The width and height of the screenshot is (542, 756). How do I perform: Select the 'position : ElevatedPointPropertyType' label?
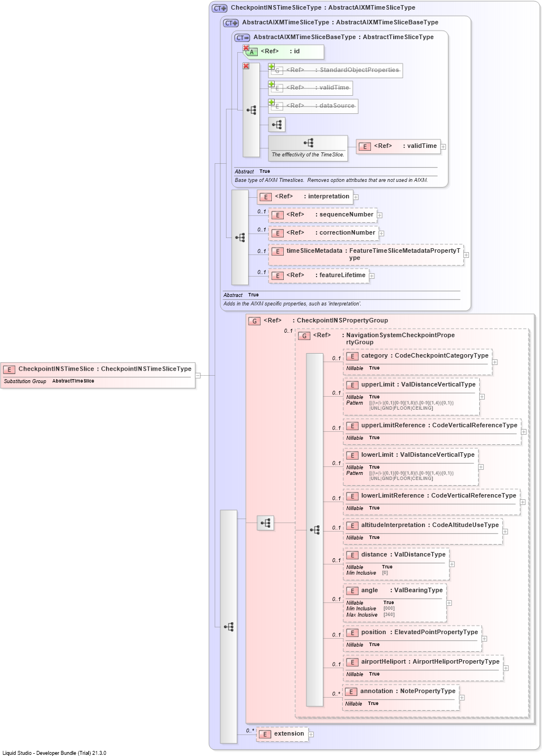[420, 632]
